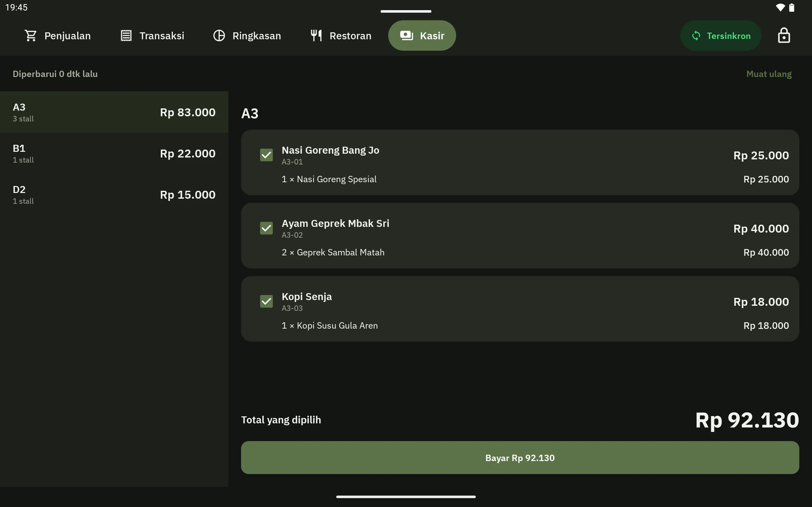Click Bayar Rp 92.130 button
This screenshot has width=812, height=507.
(x=520, y=457)
